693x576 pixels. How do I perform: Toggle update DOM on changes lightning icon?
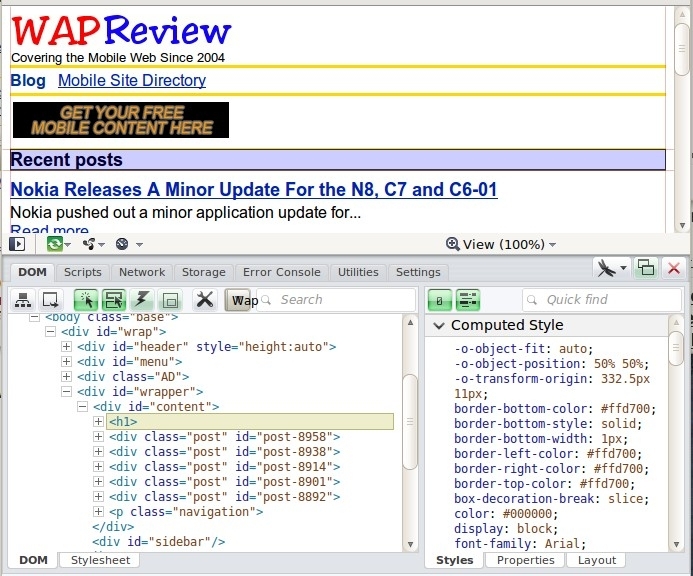coord(142,300)
